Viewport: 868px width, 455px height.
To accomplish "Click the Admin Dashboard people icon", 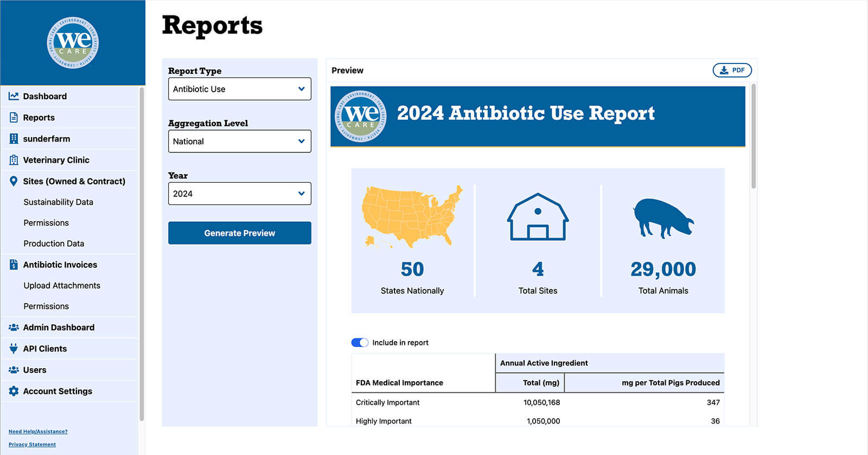I will click(x=14, y=328).
